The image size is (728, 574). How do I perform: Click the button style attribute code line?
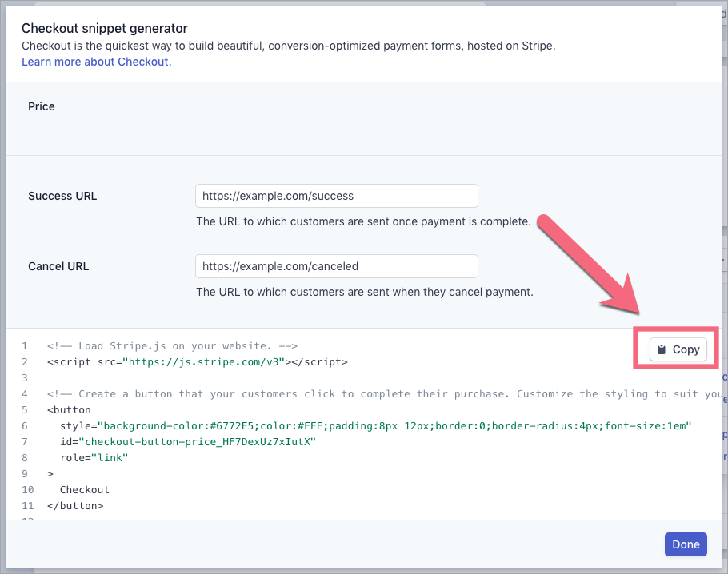375,426
